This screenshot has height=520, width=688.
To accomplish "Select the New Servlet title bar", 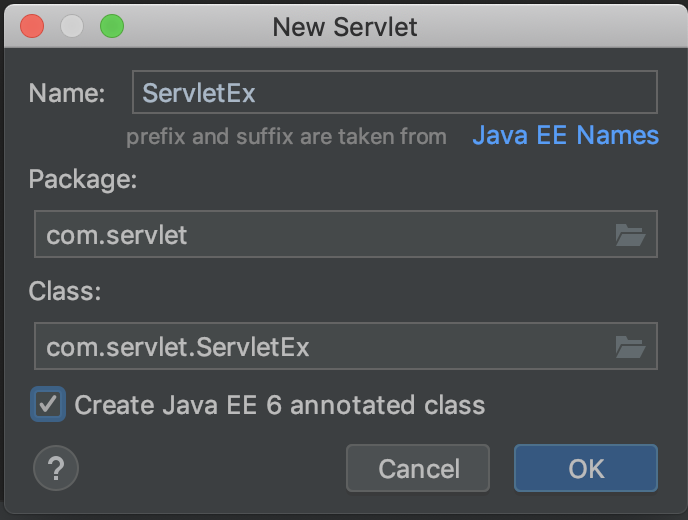I will click(x=345, y=26).
